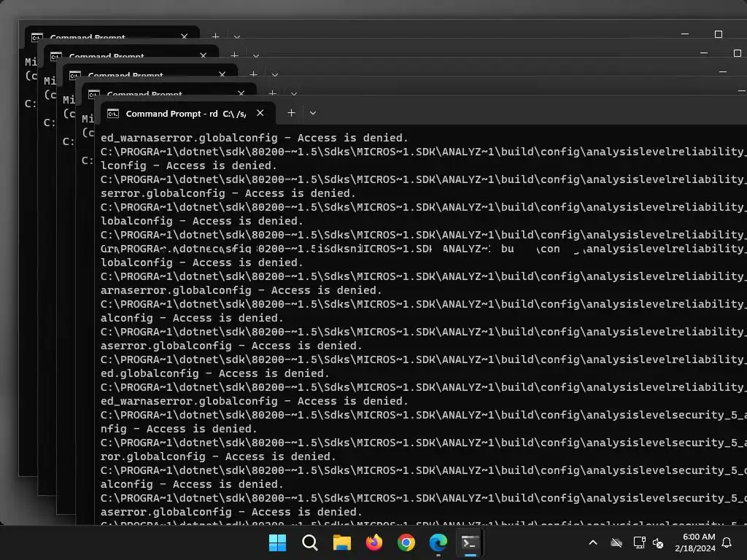Minimize the backmost Command Prompt window
The width and height of the screenshot is (747, 560).
685,34
